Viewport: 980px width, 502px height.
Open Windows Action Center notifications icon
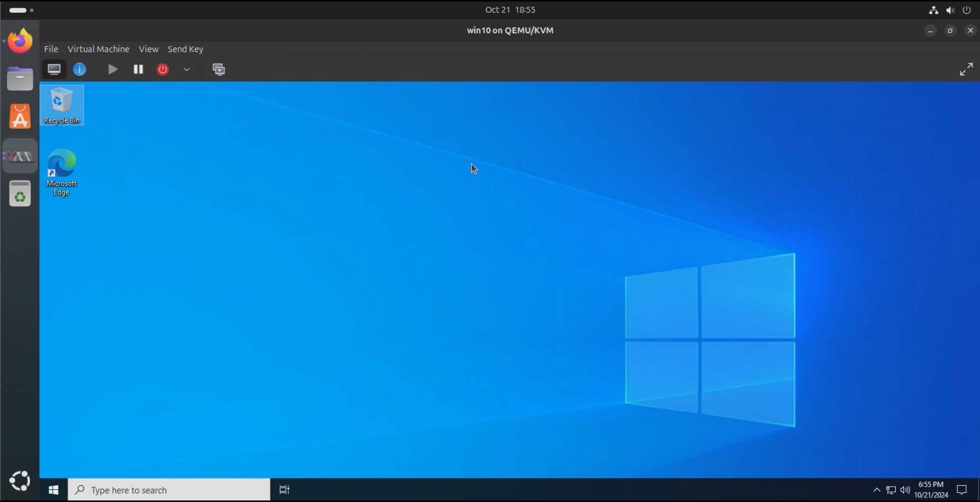[x=962, y=490]
